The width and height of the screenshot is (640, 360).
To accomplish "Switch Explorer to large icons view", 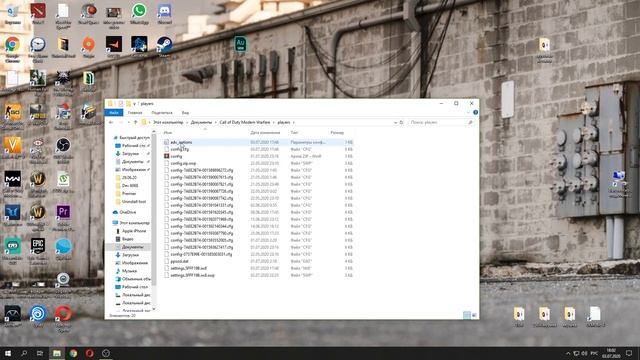I will pyautogui.click(x=474, y=315).
